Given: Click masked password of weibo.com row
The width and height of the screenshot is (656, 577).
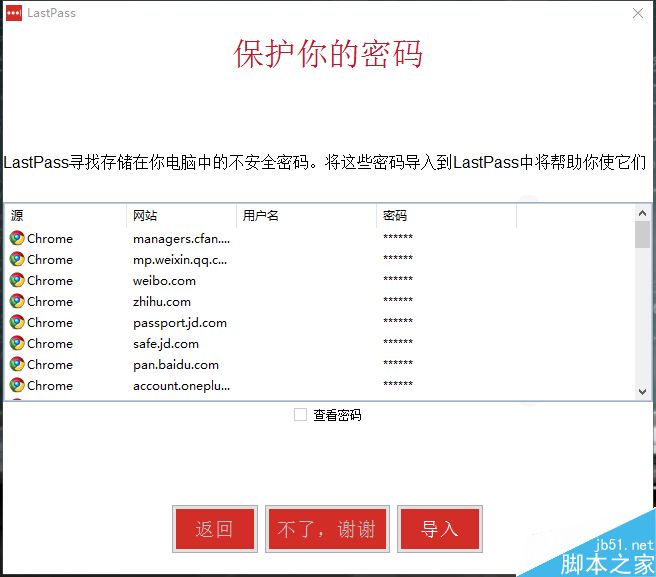Looking at the screenshot, I should (398, 278).
